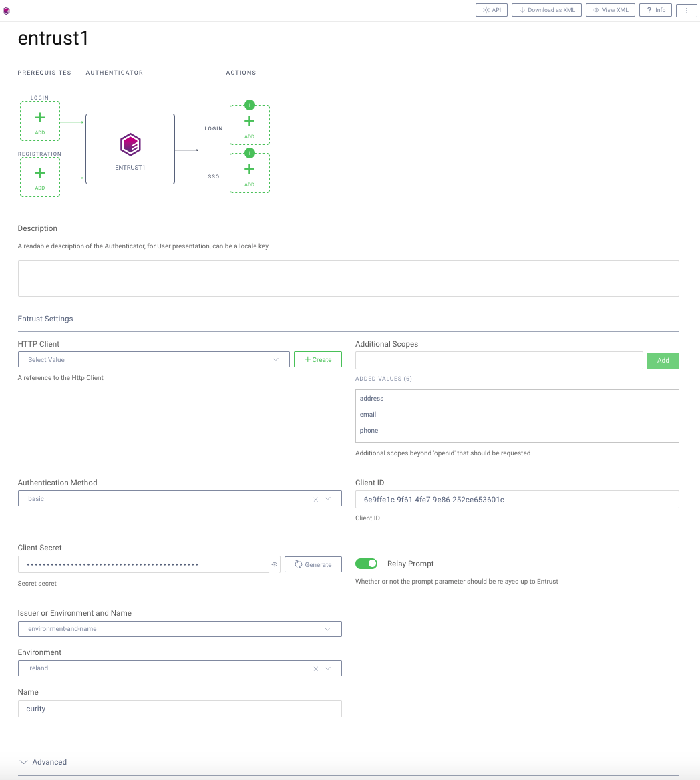The width and height of the screenshot is (700, 780).
Task: Clear the Environment selection with the x icon
Action: click(315, 668)
